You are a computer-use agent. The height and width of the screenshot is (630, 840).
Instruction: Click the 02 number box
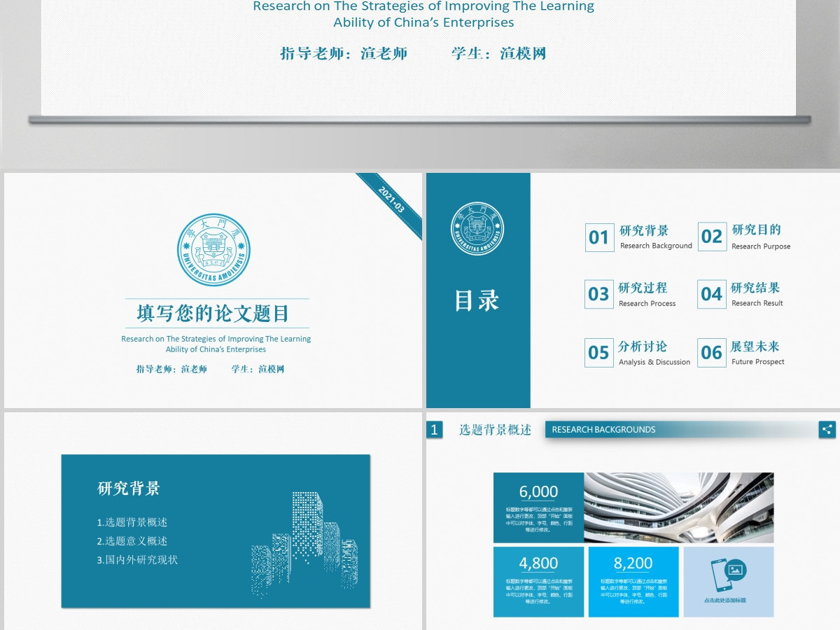click(x=712, y=237)
